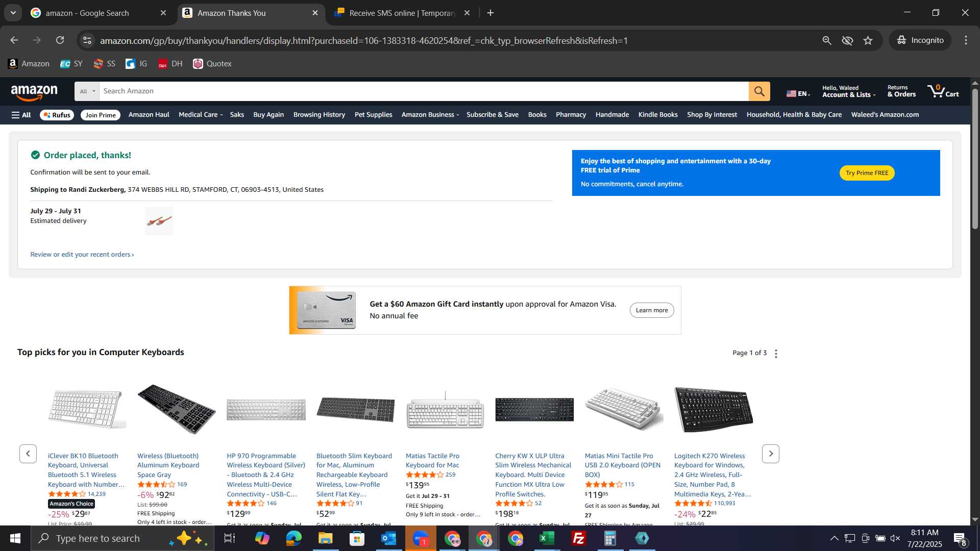Click the browser address bar URL
Viewport: 980px width, 551px height.
363,41
